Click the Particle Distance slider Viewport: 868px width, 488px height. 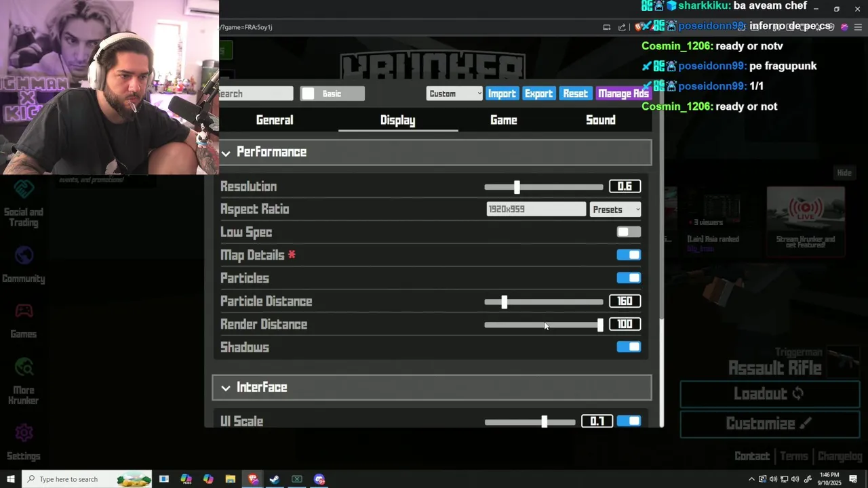coord(543,302)
